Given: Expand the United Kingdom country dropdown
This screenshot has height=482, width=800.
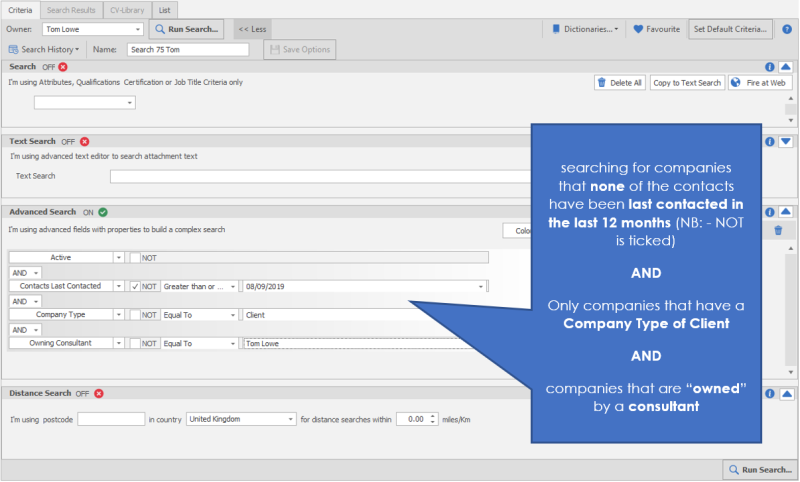Looking at the screenshot, I should (x=291, y=420).
